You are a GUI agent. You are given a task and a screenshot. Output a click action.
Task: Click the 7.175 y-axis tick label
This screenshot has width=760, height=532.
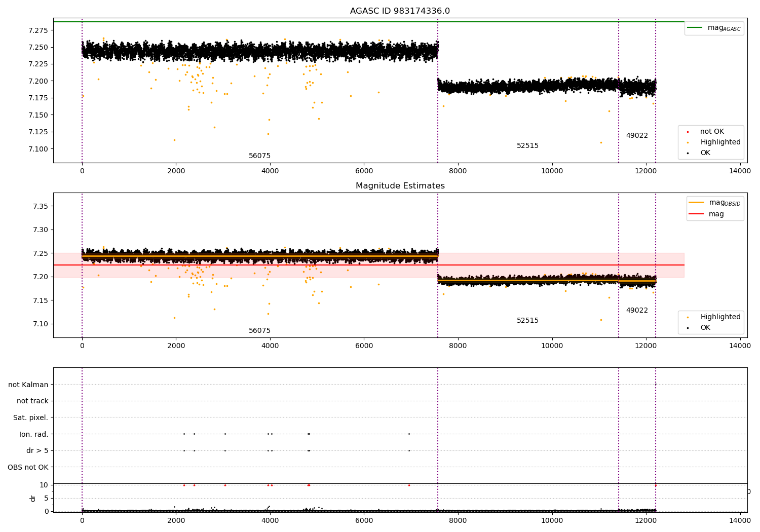coord(38,98)
